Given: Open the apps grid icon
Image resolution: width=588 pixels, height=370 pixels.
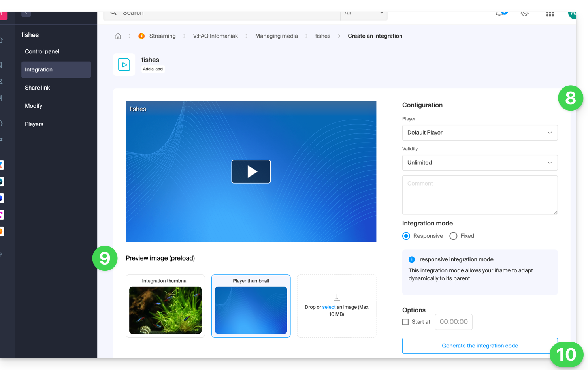Looking at the screenshot, I should point(550,14).
